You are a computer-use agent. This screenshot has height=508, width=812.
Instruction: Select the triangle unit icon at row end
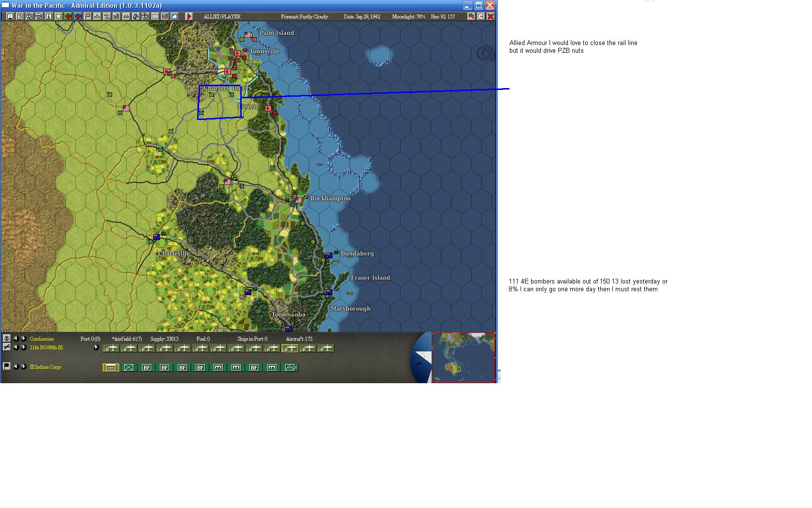coord(290,368)
